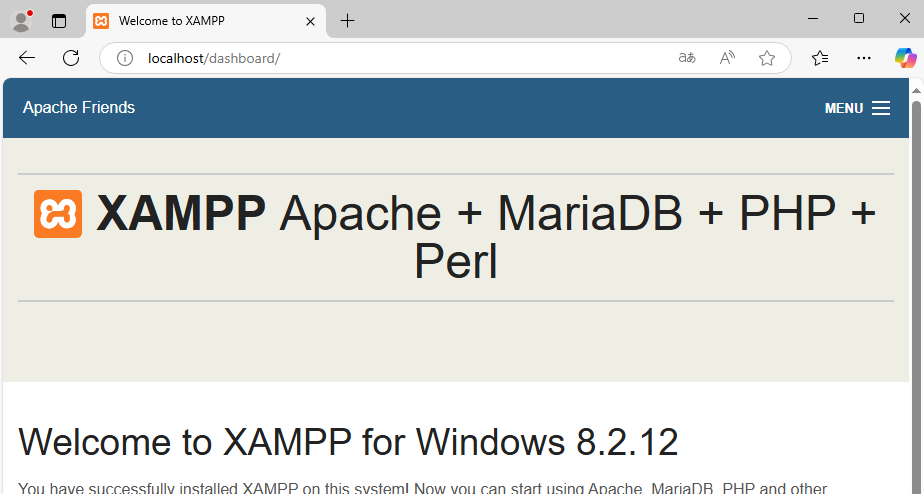The width and height of the screenshot is (924, 494).
Task: Expand the MENU hamburger navigation
Action: pyautogui.click(x=857, y=108)
